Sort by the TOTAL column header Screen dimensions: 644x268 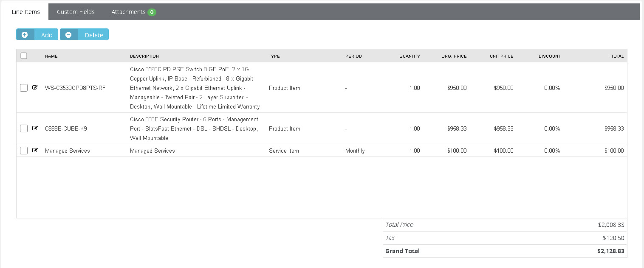coord(617,56)
